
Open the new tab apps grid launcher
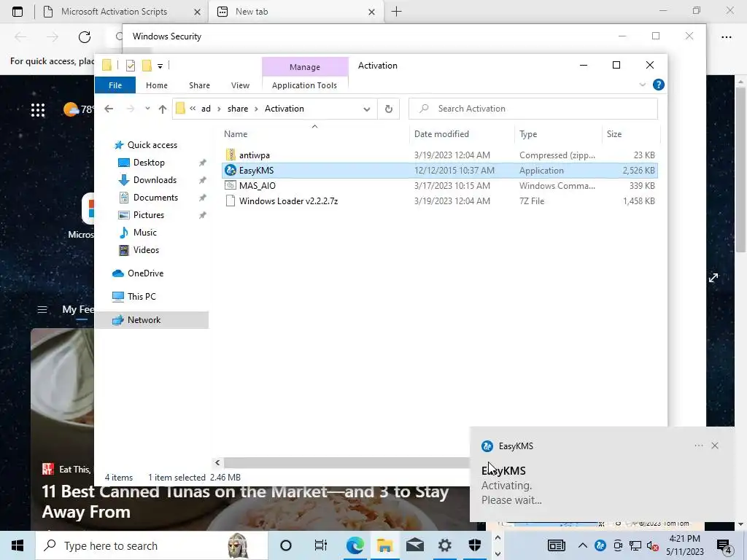coord(38,110)
